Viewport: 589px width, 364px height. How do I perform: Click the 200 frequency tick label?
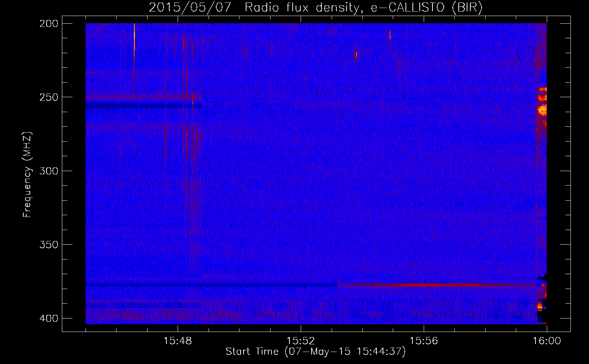point(48,24)
